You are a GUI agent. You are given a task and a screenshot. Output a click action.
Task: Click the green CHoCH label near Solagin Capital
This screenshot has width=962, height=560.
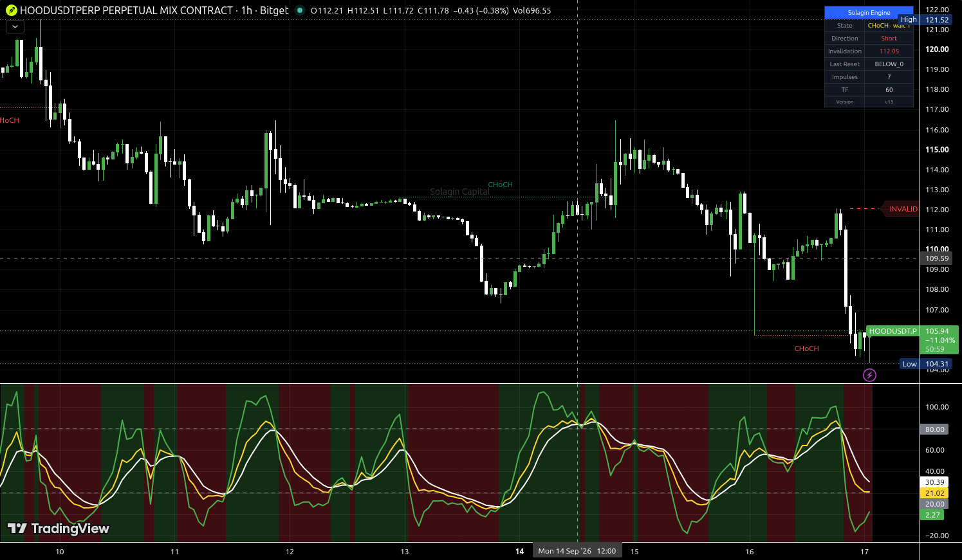[500, 185]
